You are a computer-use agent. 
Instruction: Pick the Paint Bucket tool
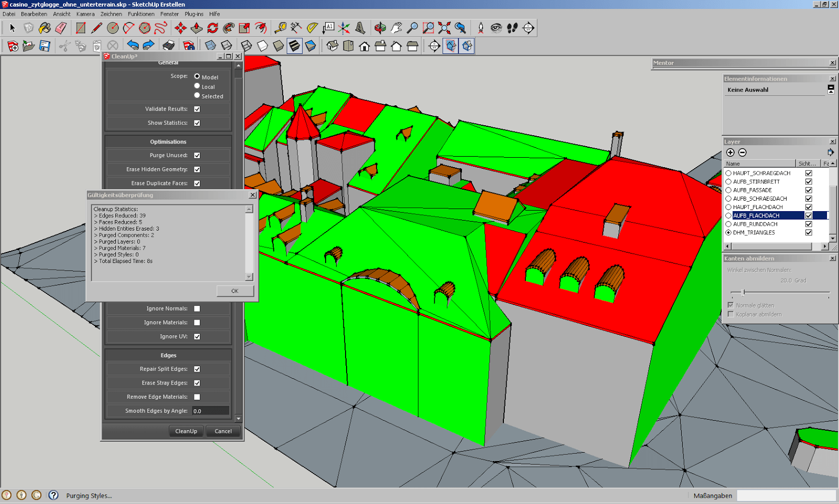(45, 28)
